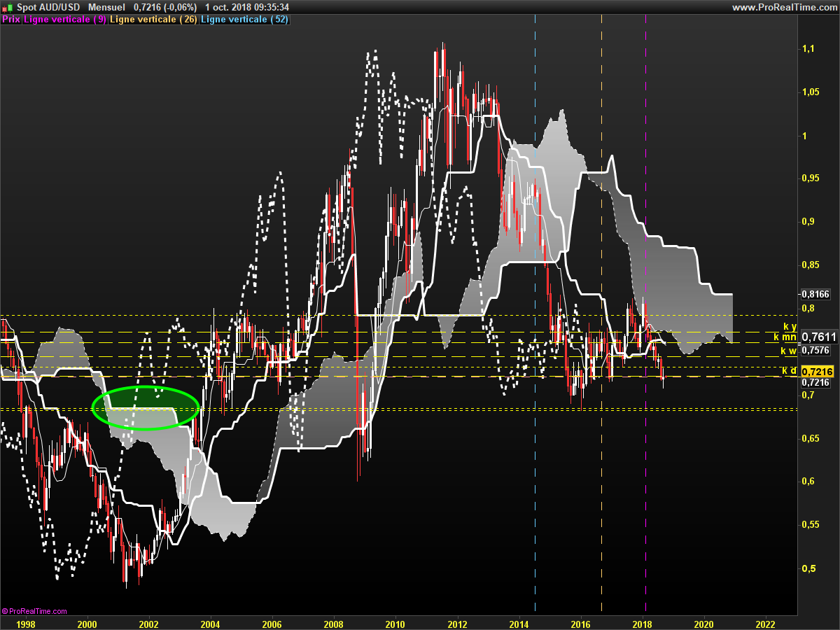
Task: Click the 'k y' line label
Action: pos(790,327)
